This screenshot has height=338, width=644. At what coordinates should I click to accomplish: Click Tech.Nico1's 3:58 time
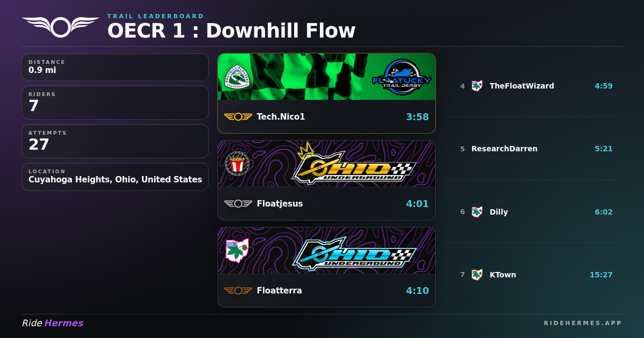coord(418,116)
